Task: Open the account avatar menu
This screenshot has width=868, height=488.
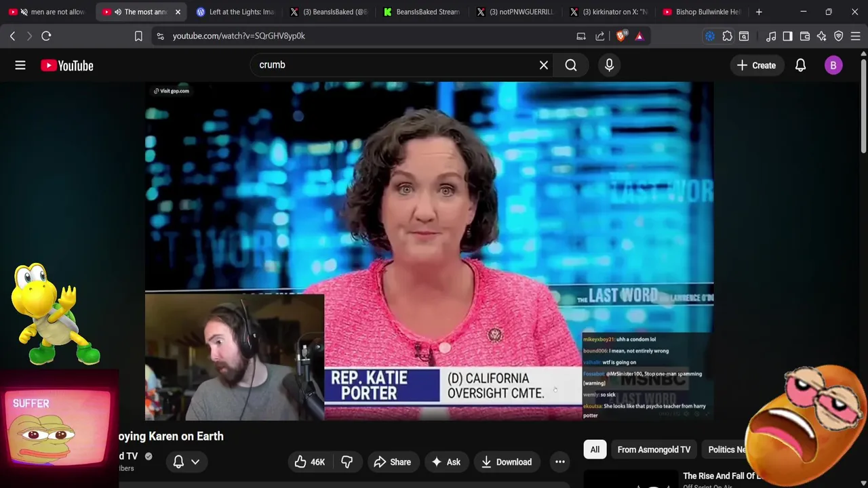Action: click(833, 65)
